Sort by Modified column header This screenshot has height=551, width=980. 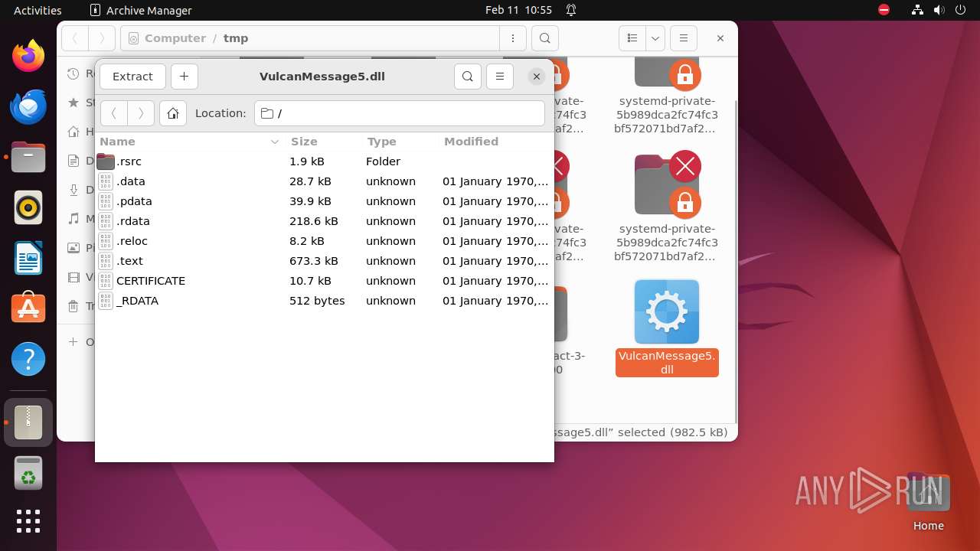pos(495,142)
